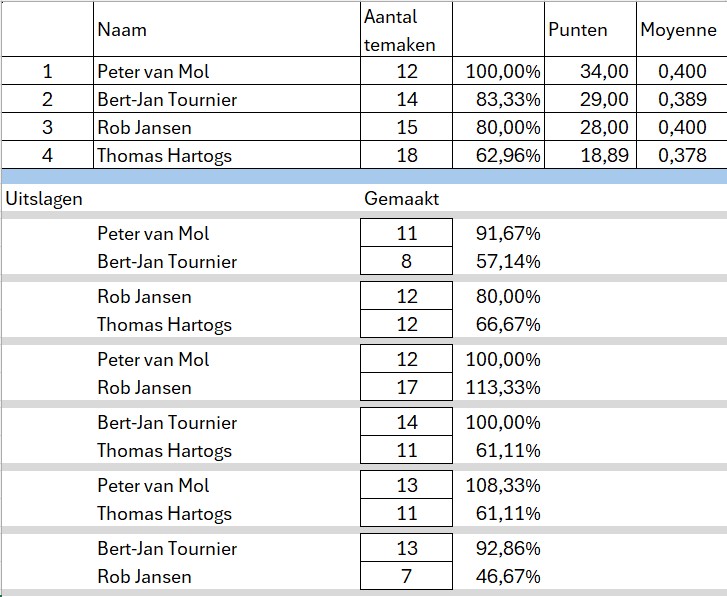Select the Gemaakt box containing 17
This screenshot has width=727, height=597.
407,387
